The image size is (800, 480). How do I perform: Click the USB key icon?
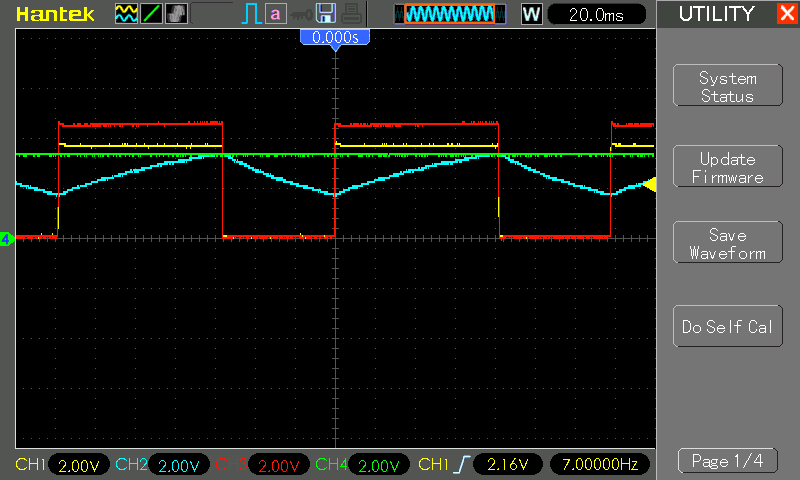299,14
